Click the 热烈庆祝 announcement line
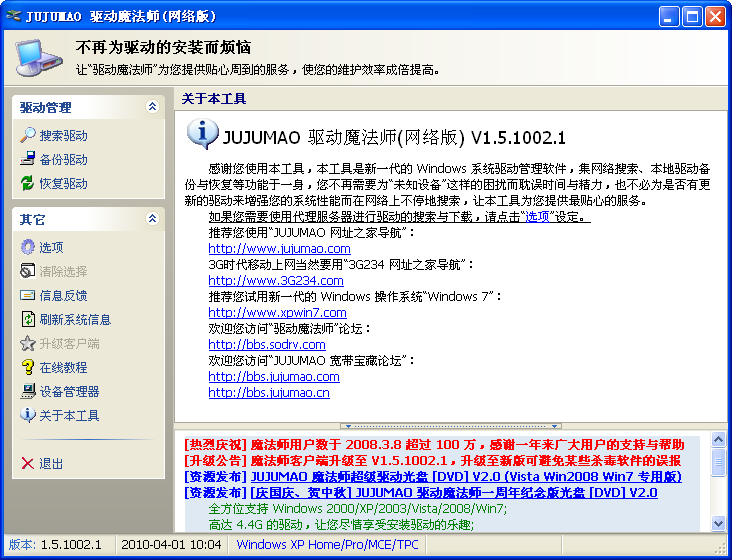This screenshot has height=560, width=732. (x=434, y=444)
